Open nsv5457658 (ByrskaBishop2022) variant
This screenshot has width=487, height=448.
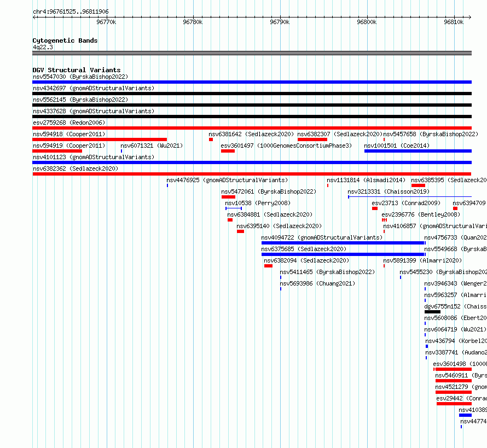(431, 134)
